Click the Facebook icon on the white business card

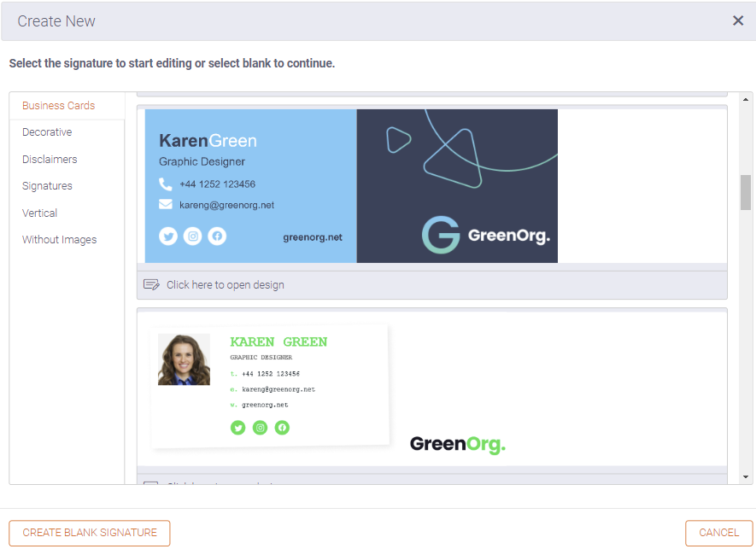[282, 428]
